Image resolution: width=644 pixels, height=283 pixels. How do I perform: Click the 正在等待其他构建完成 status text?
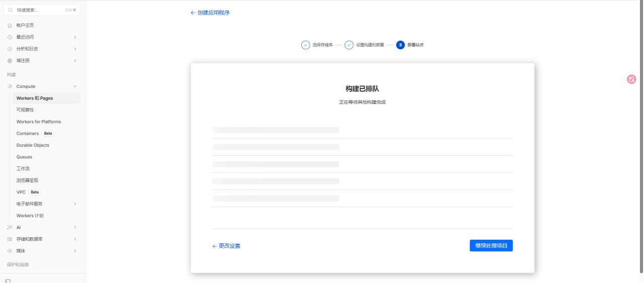362,102
